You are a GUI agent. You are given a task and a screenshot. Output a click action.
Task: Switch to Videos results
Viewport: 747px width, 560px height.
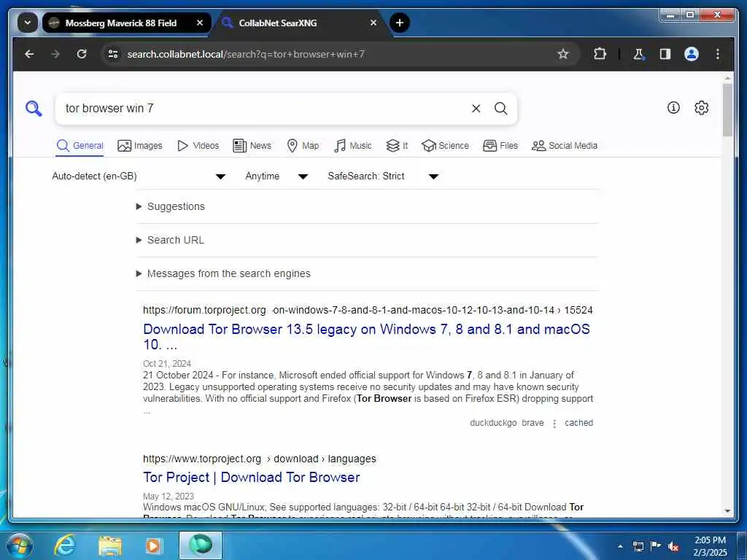tap(198, 146)
